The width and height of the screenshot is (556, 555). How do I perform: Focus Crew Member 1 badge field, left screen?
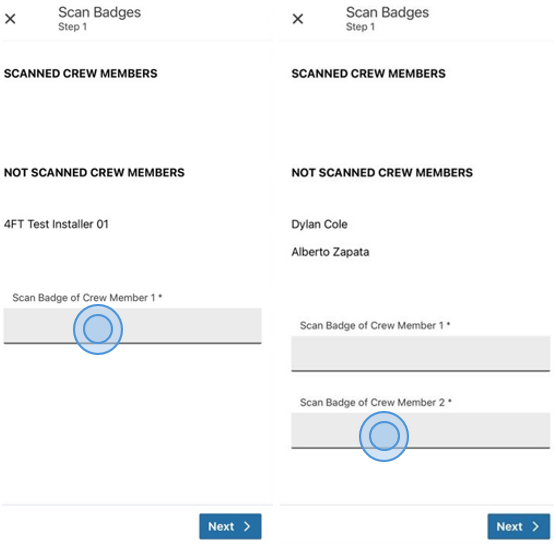click(x=133, y=326)
